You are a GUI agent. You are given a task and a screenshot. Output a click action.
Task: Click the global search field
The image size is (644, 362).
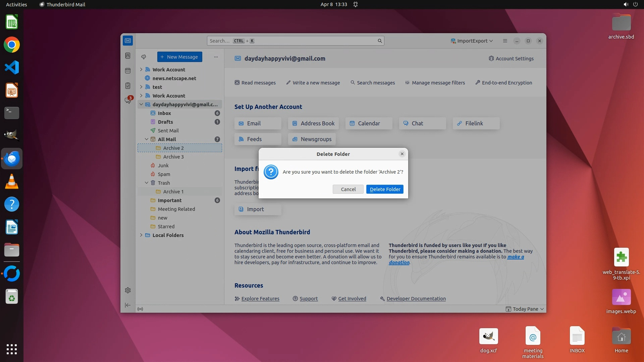pyautogui.click(x=295, y=41)
